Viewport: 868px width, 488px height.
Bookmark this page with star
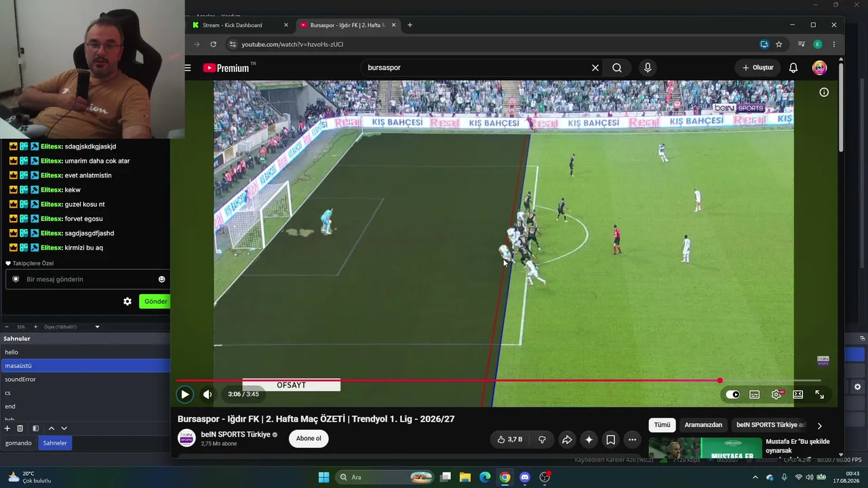pos(779,44)
